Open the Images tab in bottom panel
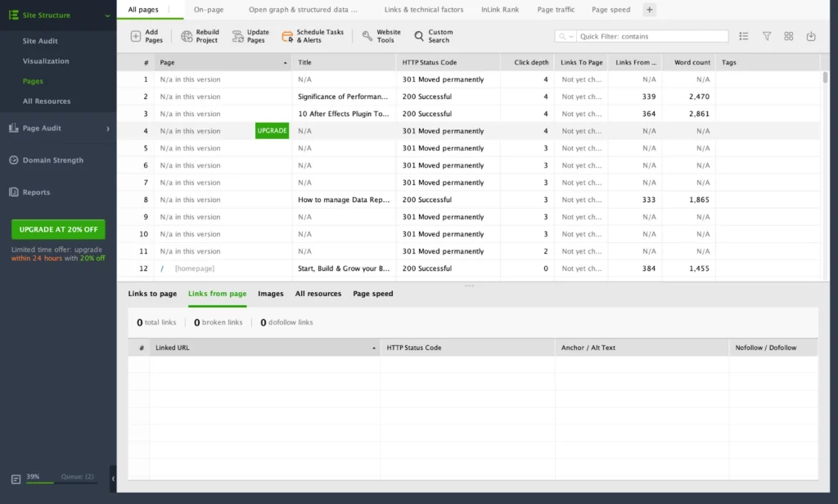 [271, 294]
